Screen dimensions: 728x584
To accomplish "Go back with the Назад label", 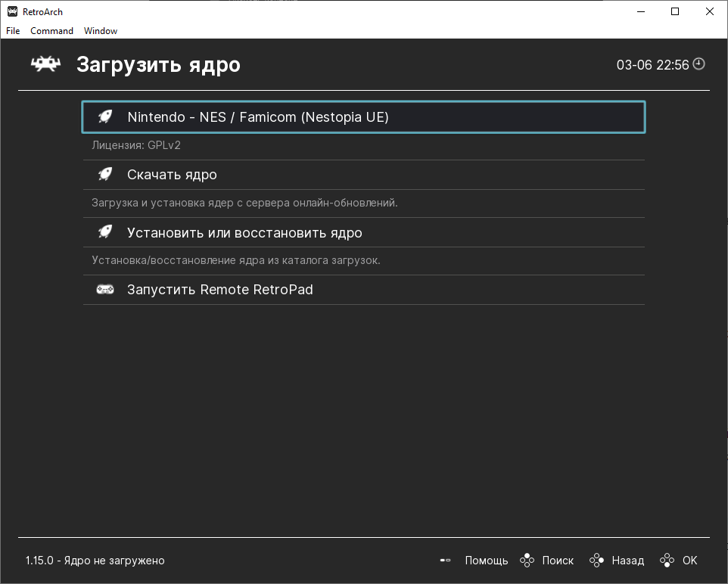I will point(627,561).
